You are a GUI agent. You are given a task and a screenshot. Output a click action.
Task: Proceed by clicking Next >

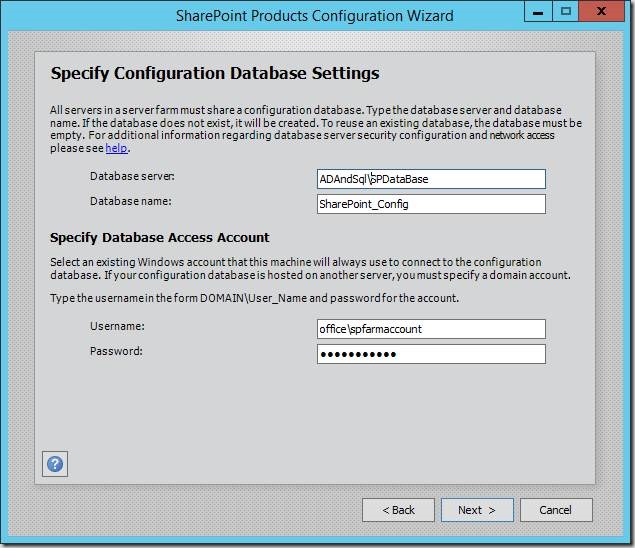477,510
